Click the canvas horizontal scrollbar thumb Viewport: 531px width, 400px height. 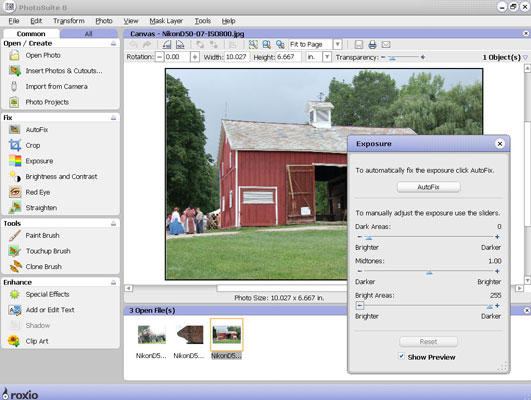pos(282,288)
